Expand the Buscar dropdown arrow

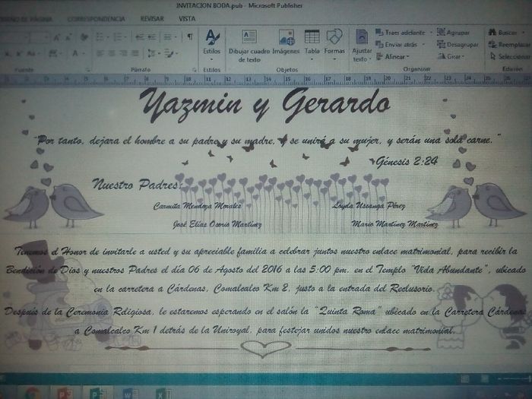[x=524, y=33]
